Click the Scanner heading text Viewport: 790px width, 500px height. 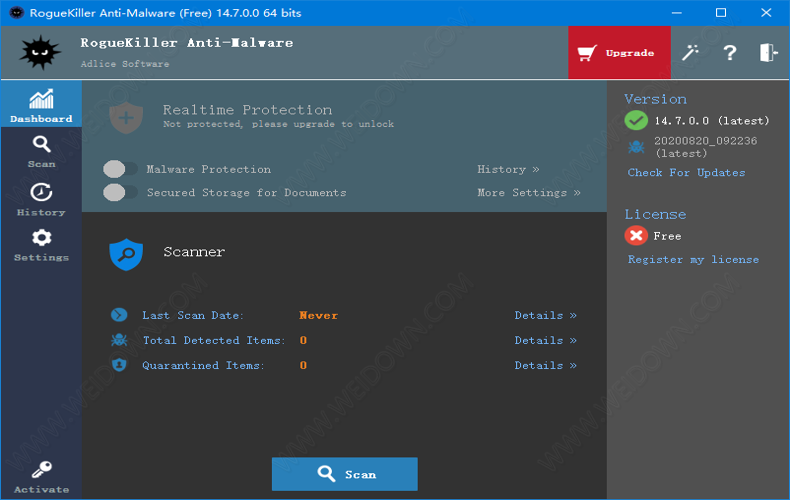[194, 252]
